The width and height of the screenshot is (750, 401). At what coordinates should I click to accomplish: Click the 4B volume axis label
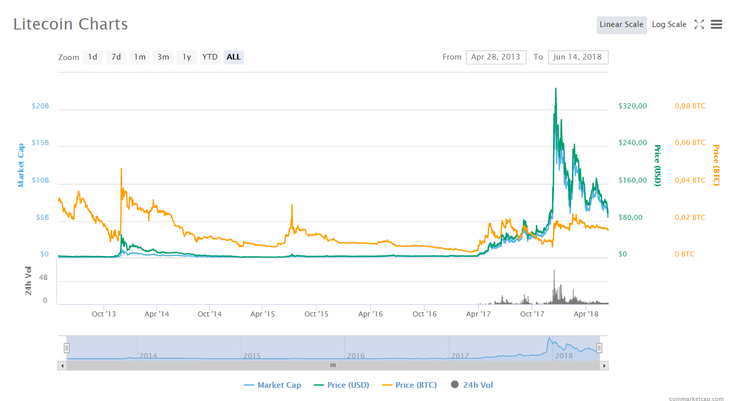coord(44,278)
